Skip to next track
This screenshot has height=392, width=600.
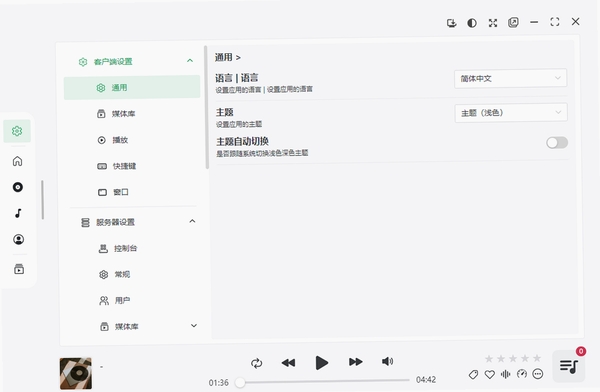(355, 362)
